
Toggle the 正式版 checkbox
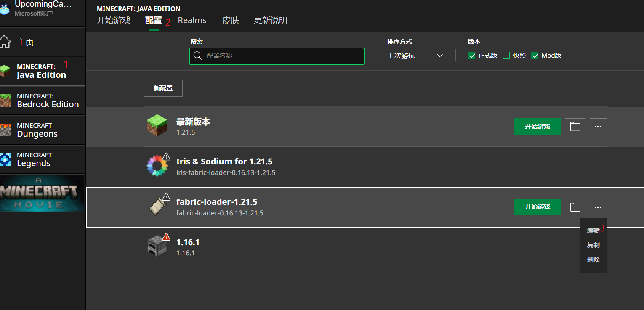(x=472, y=56)
